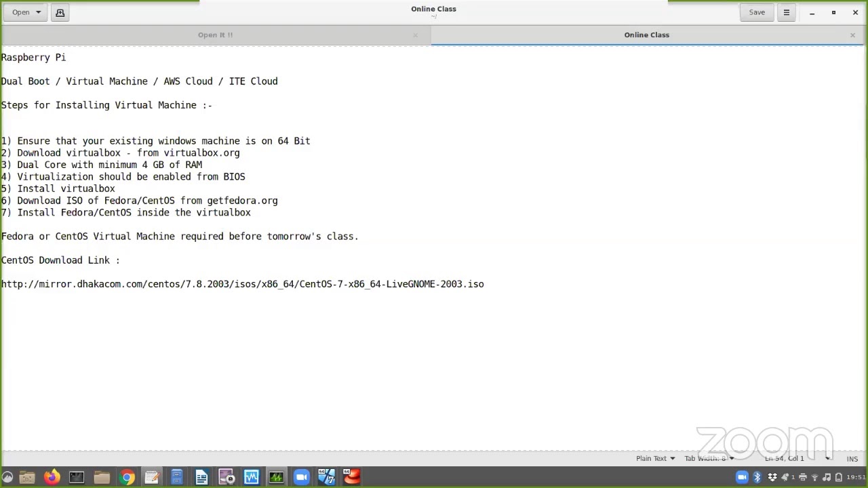
Task: Open the Dropbox tray icon
Action: [772, 477]
